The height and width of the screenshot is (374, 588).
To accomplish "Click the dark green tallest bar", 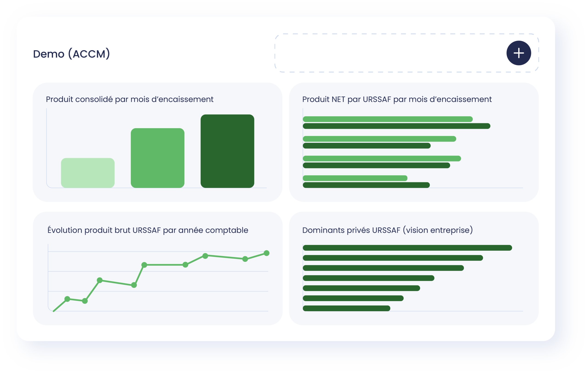I will point(227,151).
